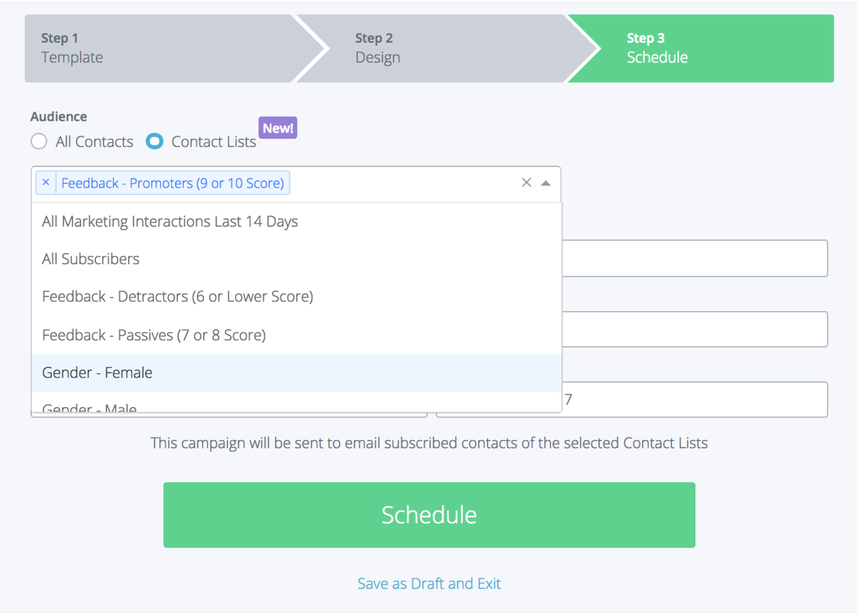Choose the partially visible Gender - Male option
The image size is (859, 616).
pos(90,408)
